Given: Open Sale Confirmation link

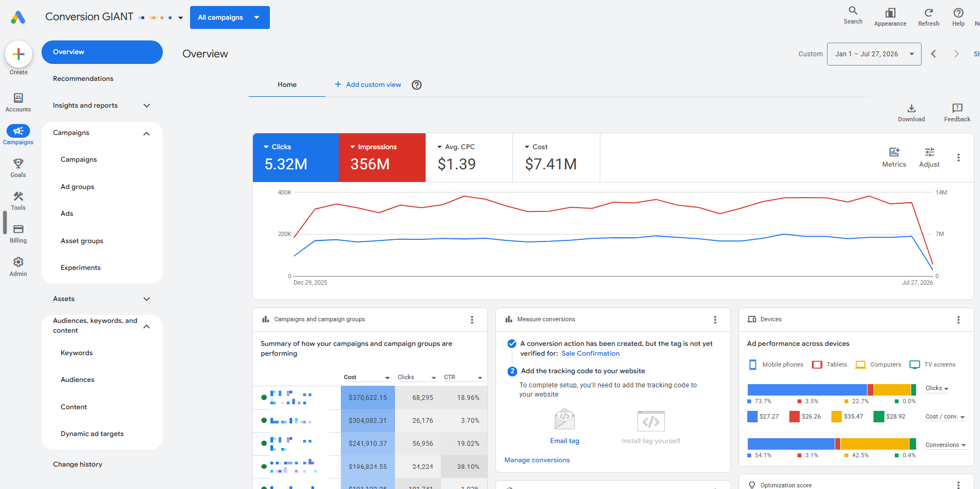Looking at the screenshot, I should point(591,354).
